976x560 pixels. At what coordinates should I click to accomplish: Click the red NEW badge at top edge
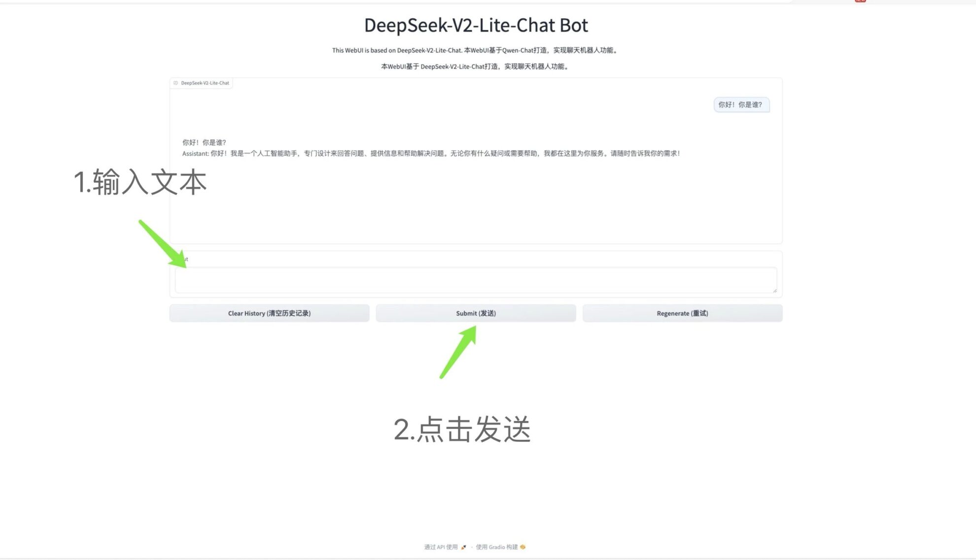pos(860,1)
